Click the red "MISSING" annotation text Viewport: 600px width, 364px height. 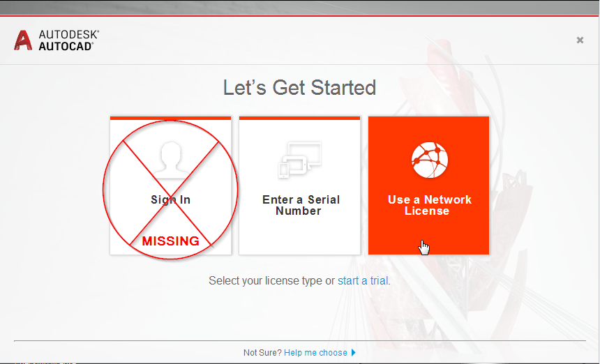171,241
